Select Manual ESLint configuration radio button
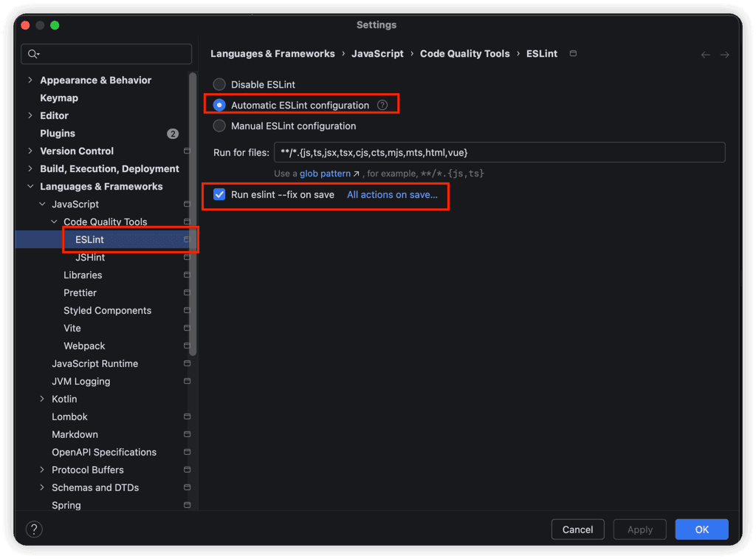 pos(219,126)
